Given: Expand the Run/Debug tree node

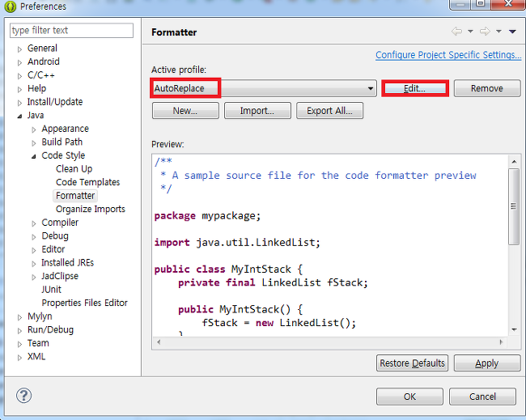Looking at the screenshot, I should tap(19, 331).
